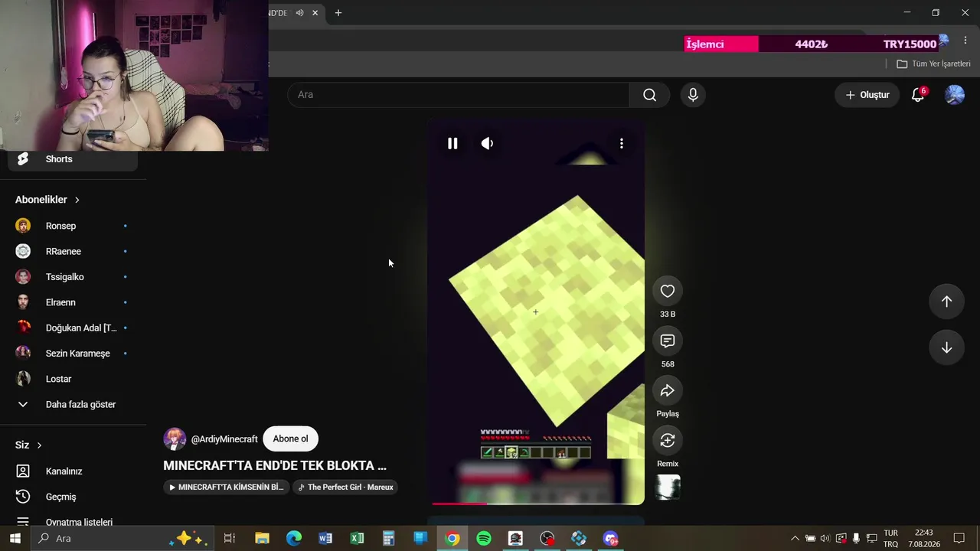Image resolution: width=980 pixels, height=551 pixels.
Task: Open RRaenee channel subscription
Action: pos(73,251)
